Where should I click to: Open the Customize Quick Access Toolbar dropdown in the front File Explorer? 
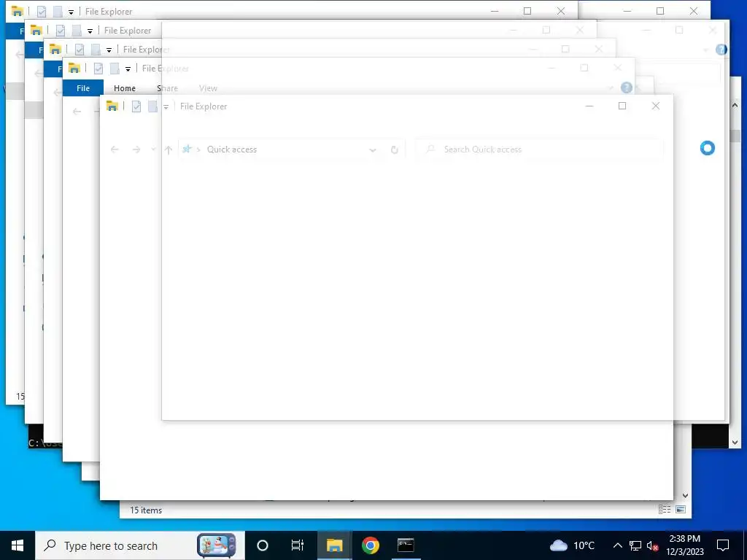pyautogui.click(x=166, y=106)
